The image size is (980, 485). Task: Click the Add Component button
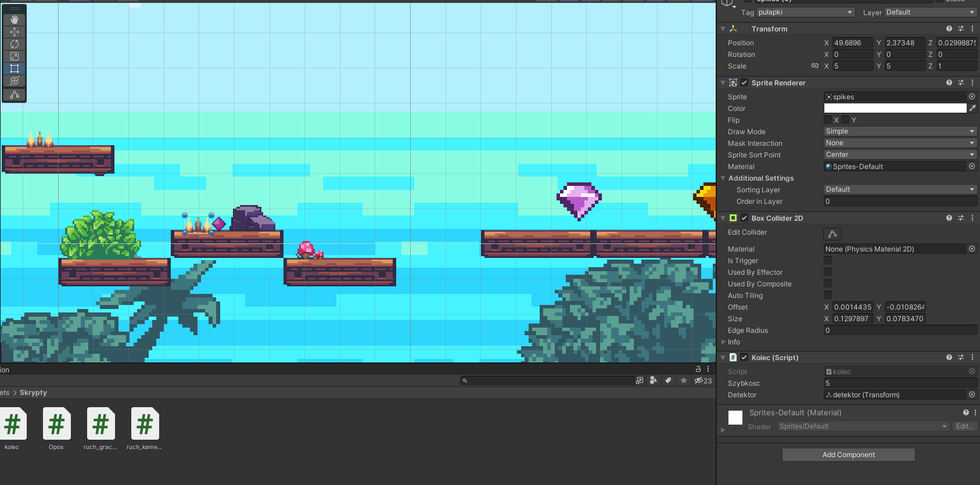coord(848,455)
